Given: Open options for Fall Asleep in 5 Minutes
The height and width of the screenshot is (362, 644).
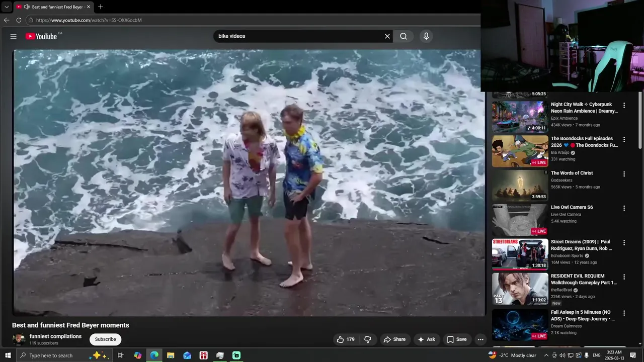Looking at the screenshot, I should [624, 313].
